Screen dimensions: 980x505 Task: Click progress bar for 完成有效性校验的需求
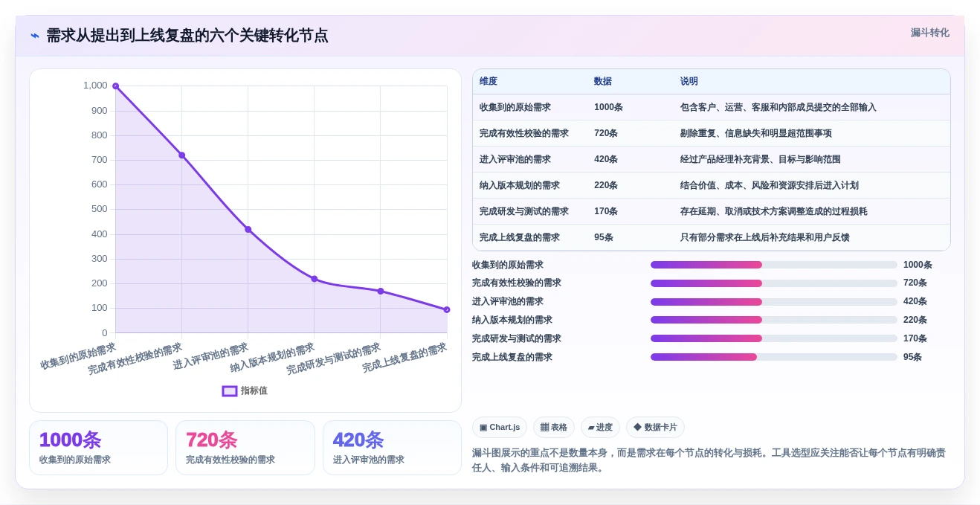pyautogui.click(x=774, y=283)
